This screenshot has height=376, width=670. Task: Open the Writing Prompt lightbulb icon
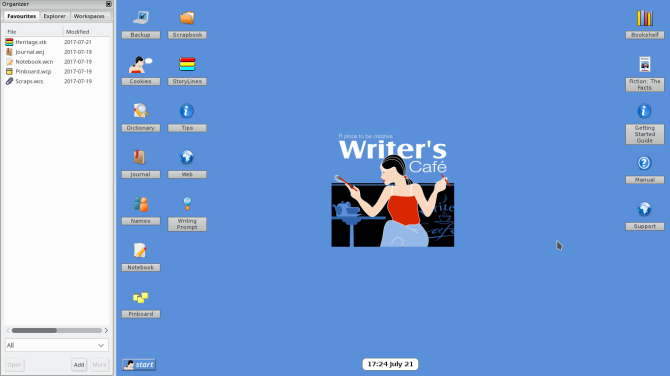point(187,203)
